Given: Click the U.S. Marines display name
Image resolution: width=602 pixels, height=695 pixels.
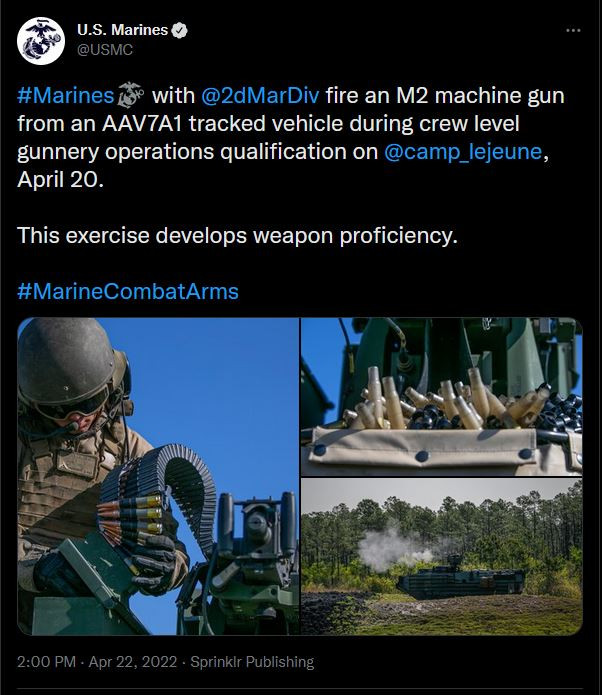Looking at the screenshot, I should [x=122, y=30].
